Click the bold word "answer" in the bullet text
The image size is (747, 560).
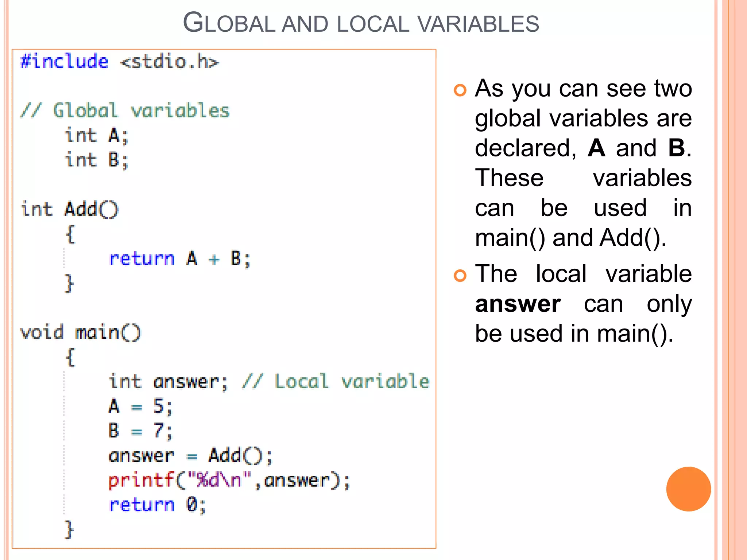point(518,304)
